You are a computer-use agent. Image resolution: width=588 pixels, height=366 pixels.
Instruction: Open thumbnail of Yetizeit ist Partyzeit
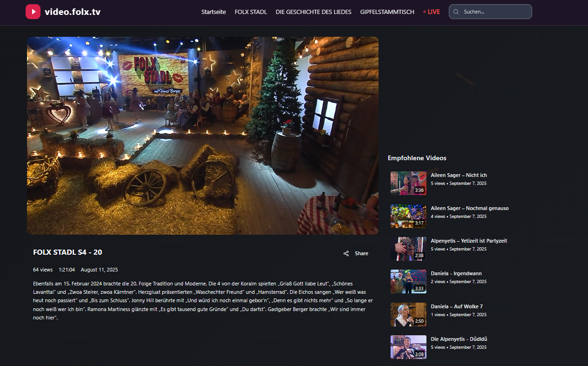point(408,249)
